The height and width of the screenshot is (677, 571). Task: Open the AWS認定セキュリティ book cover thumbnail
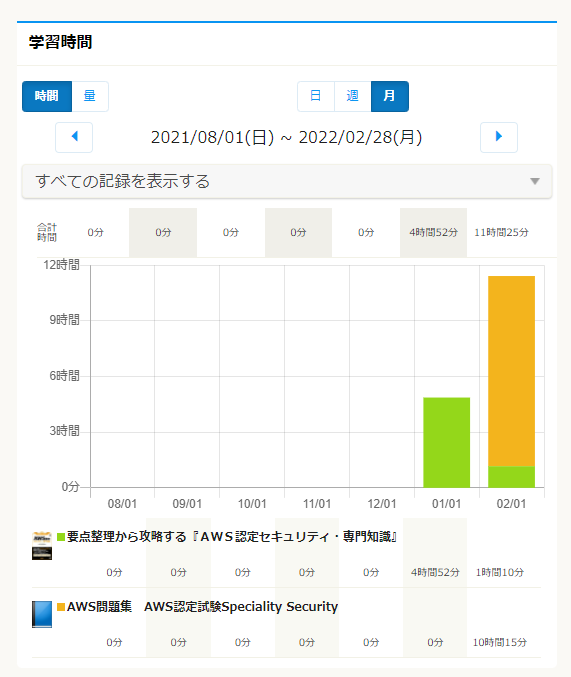(42, 546)
